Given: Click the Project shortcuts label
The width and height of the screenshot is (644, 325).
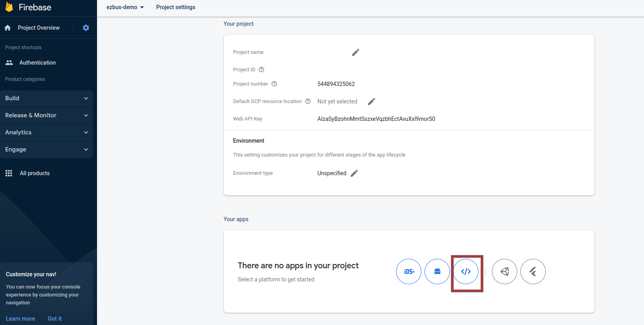Looking at the screenshot, I should pyautogui.click(x=23, y=48).
